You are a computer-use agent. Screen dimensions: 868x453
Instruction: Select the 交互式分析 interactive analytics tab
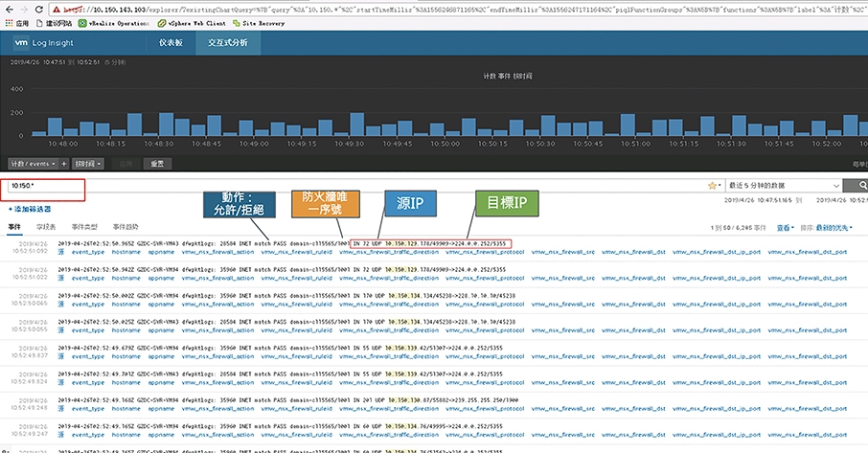[227, 42]
